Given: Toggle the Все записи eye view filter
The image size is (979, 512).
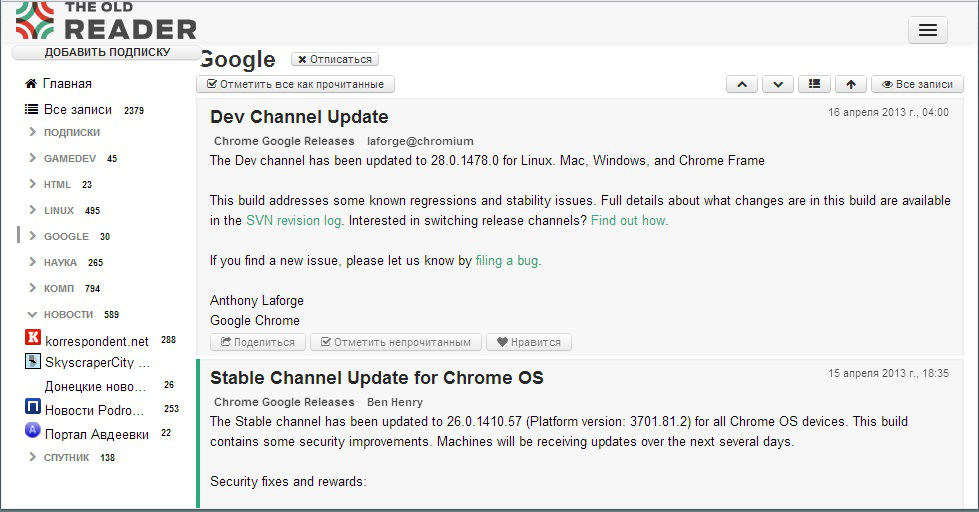Looking at the screenshot, I should [917, 85].
